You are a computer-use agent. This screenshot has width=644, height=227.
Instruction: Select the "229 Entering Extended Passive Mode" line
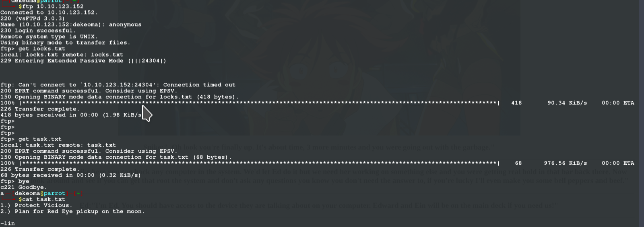83,61
